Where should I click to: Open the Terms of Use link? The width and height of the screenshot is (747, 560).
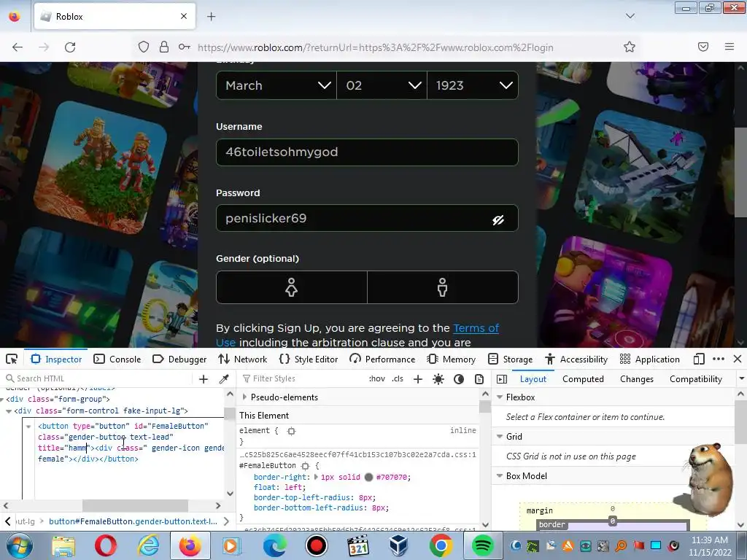476,328
